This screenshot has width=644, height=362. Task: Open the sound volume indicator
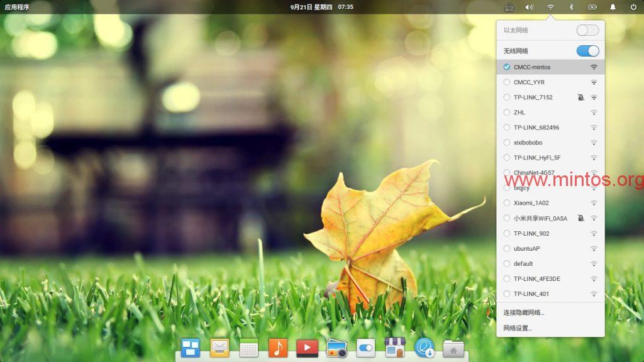[530, 7]
